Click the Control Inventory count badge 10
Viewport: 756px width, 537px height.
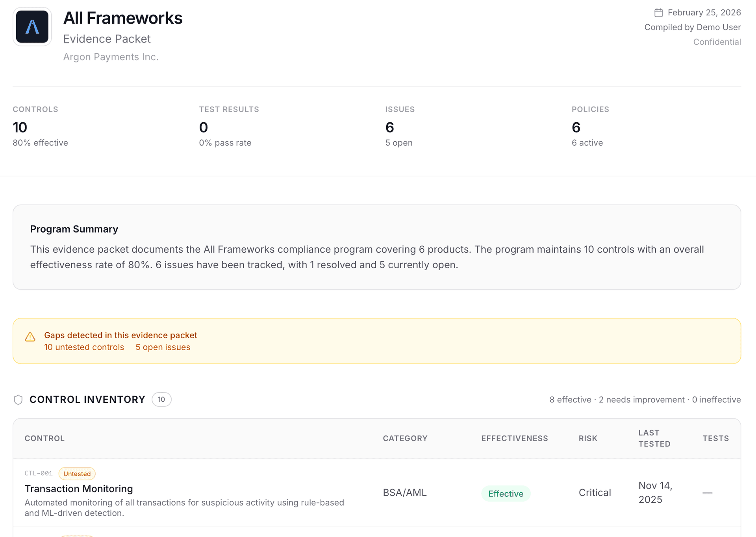tap(161, 400)
